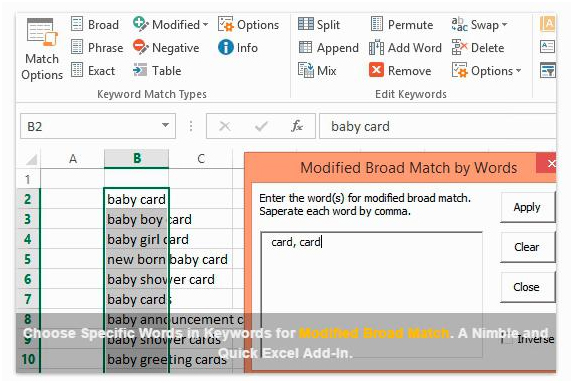The height and width of the screenshot is (383, 573).
Task: Click the filter icon at ribbon edge
Action: click(548, 70)
